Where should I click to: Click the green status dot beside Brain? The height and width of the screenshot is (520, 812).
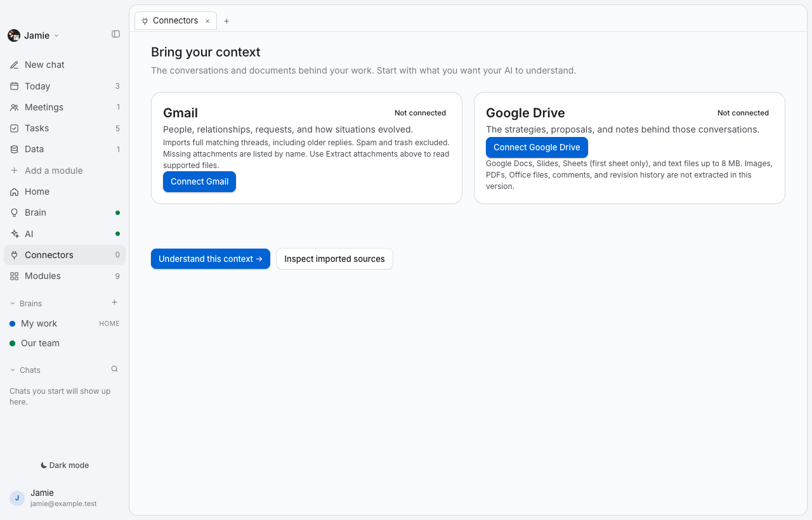117,212
